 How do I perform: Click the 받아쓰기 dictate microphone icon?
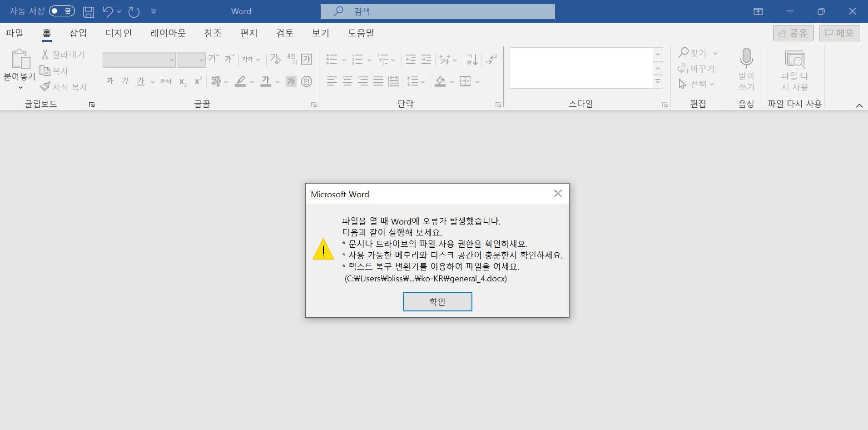746,58
